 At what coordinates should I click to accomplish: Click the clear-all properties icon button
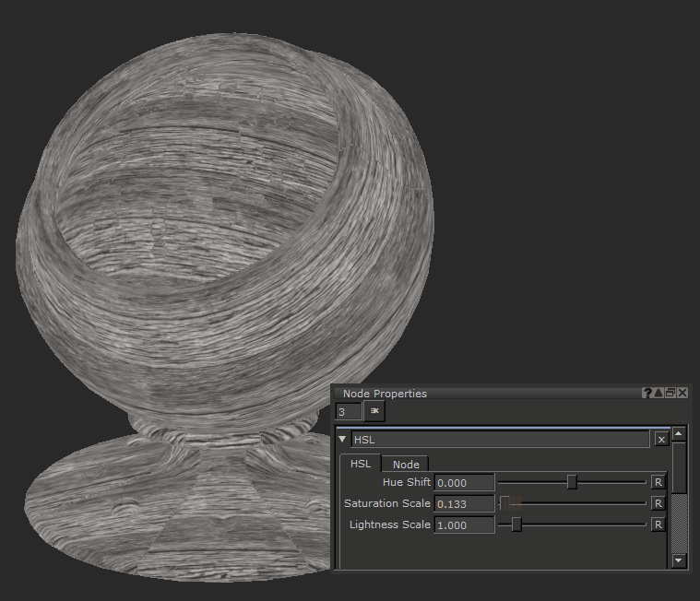point(375,411)
